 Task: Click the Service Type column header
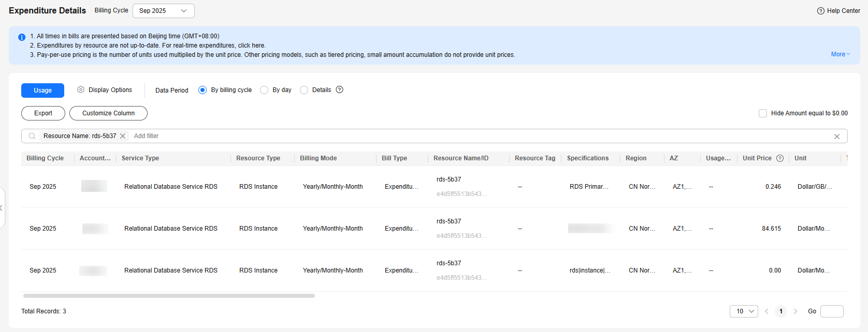coord(140,158)
